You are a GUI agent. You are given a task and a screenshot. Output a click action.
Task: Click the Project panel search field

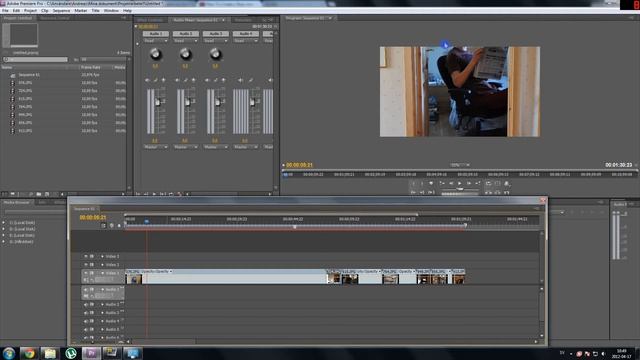pyautogui.click(x=36, y=60)
